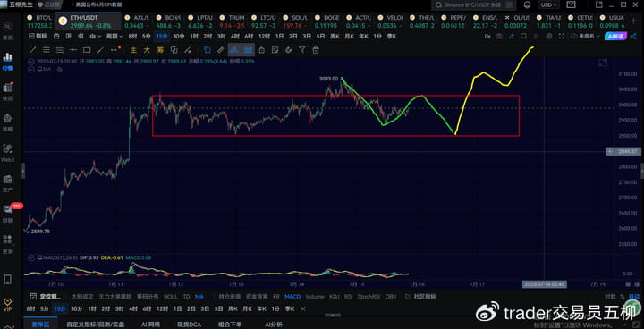This screenshot has width=644, height=329.
Task: Click the share icon beside AI button
Action: [632, 36]
